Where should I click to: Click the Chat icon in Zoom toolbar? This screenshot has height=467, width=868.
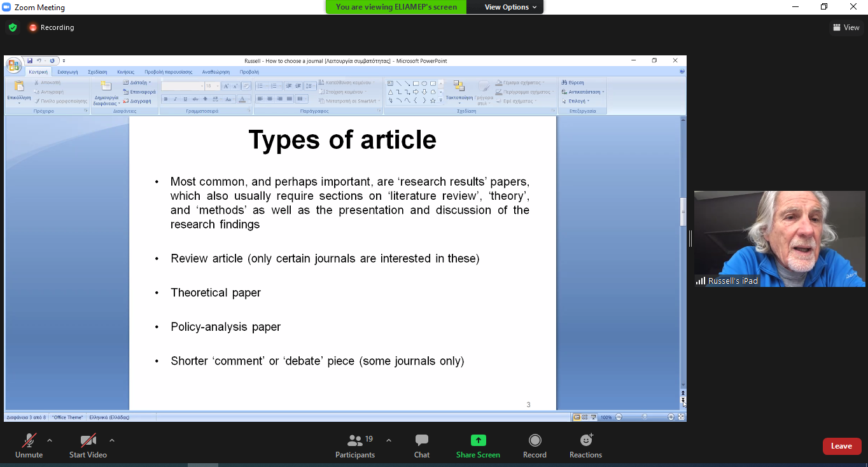pos(421,445)
